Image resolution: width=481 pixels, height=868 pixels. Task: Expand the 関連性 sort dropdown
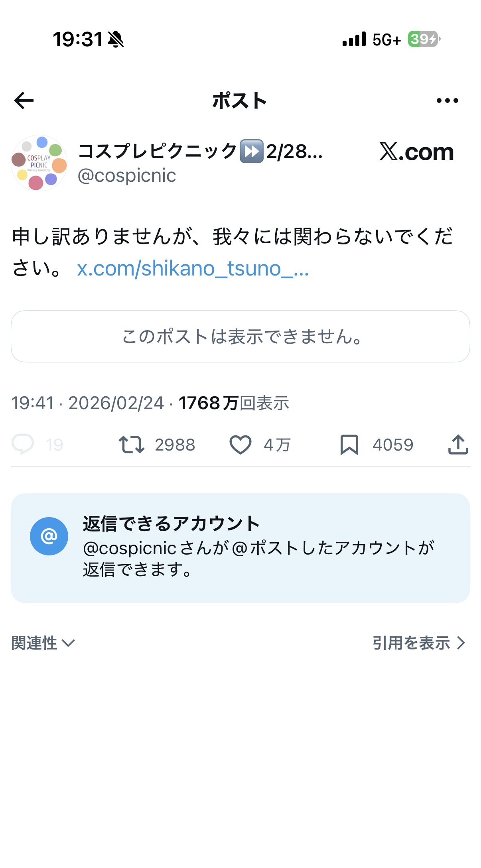pyautogui.click(x=43, y=643)
